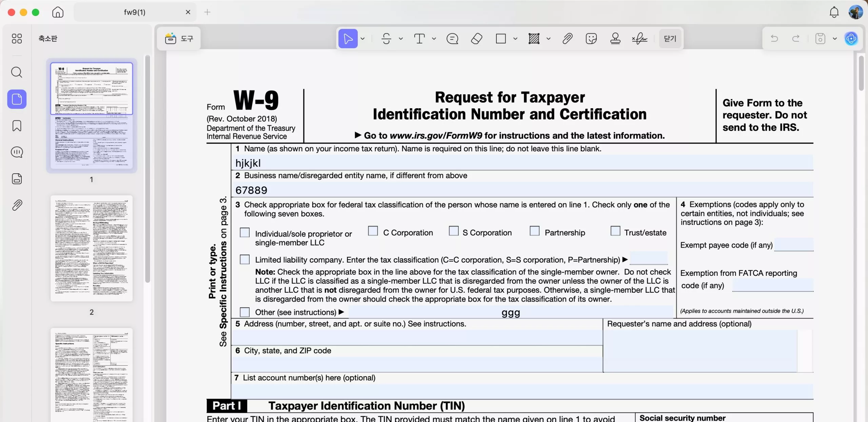Expand the rectangle shape dropdown arrow

point(515,39)
